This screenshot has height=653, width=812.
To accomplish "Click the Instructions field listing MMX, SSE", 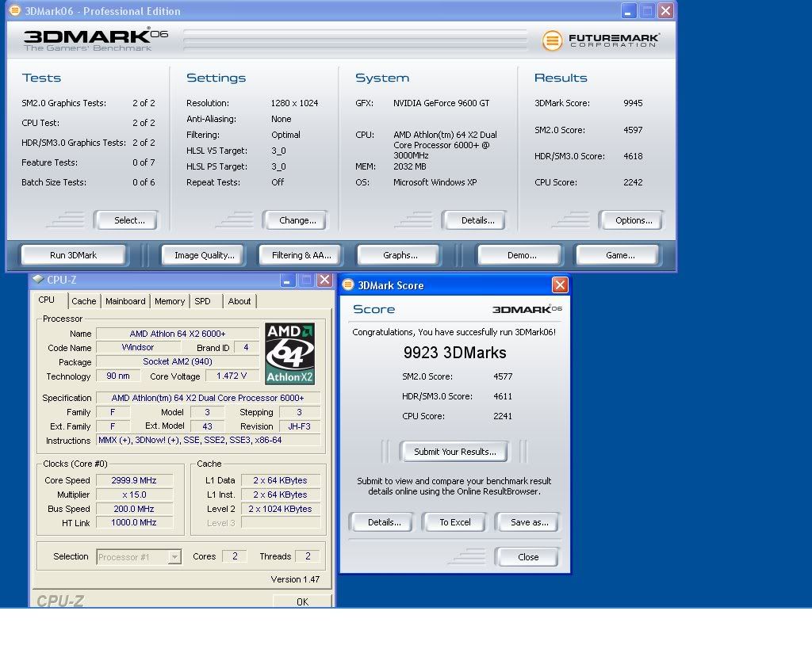I will point(209,440).
